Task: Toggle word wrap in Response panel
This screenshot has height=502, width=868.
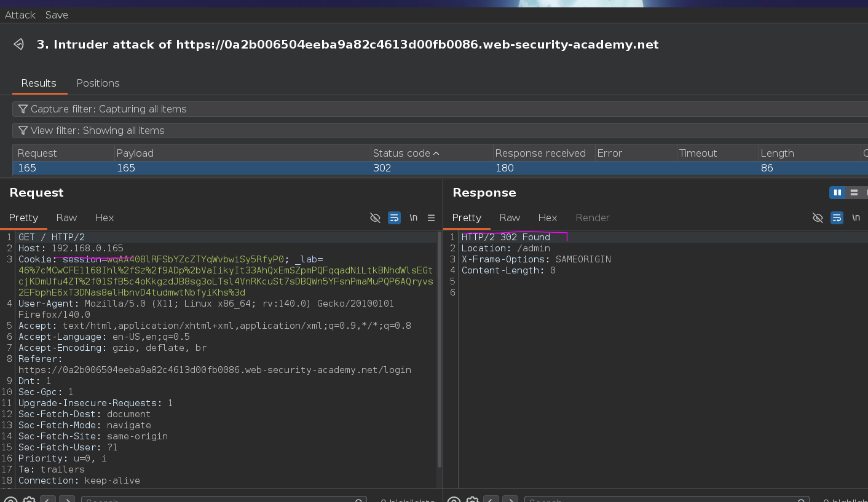Action: point(837,218)
